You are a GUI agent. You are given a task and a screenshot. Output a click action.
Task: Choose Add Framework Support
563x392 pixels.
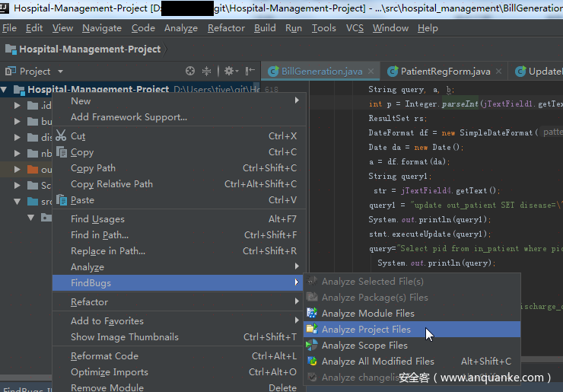click(x=179, y=117)
